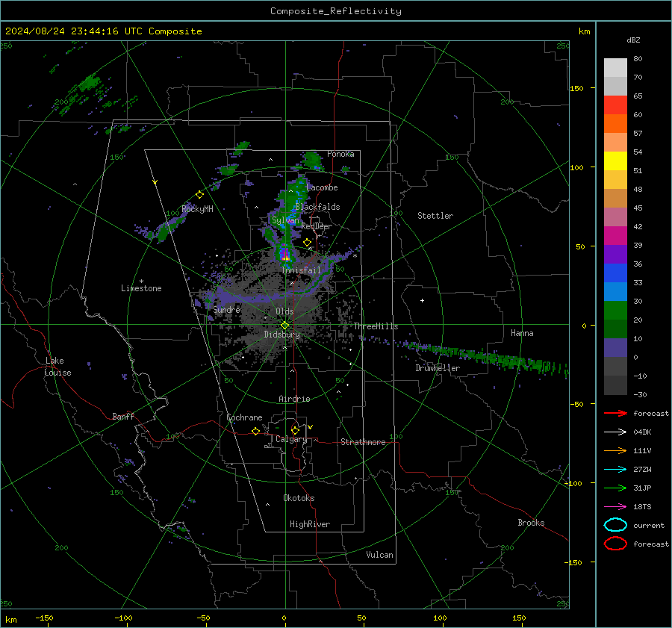This screenshot has height=628, width=672.
Task: Click the Limestone label on map
Action: pyautogui.click(x=141, y=288)
